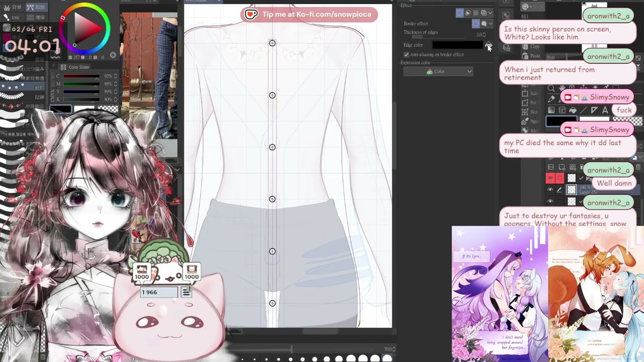Open the Edge color black swatch
The image size is (644, 362).
point(458,45)
